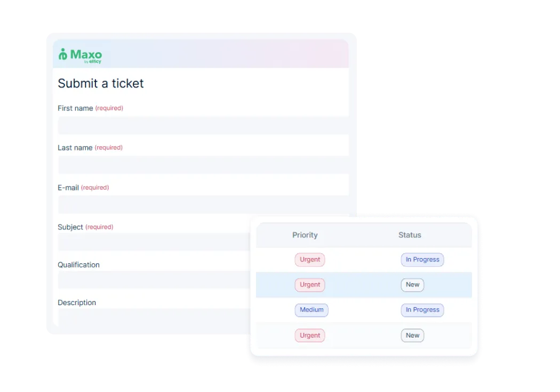The height and width of the screenshot is (392, 560).
Task: Click the 'by efficy' text under Maxo logo
Action: coord(93,62)
